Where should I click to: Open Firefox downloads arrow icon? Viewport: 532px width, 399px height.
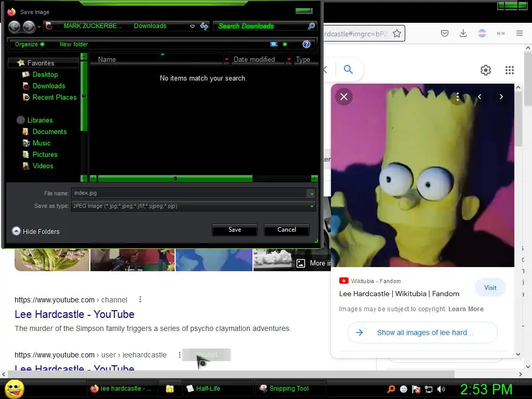[463, 33]
